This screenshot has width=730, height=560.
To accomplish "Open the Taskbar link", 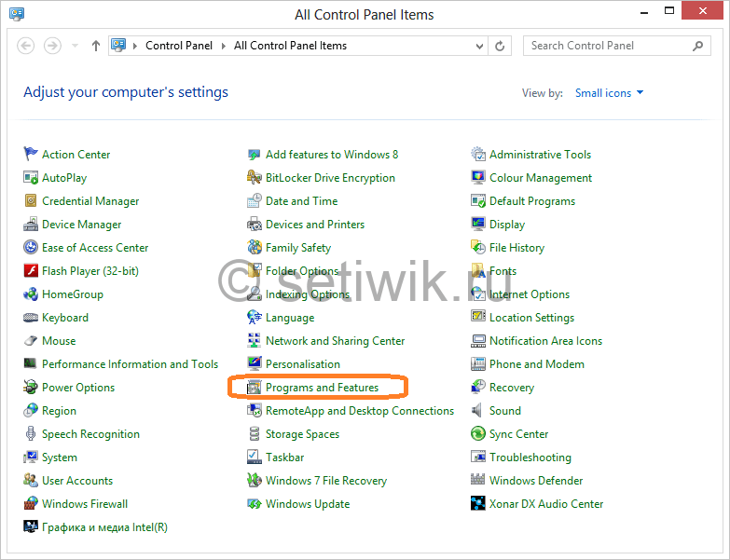I will 285,458.
